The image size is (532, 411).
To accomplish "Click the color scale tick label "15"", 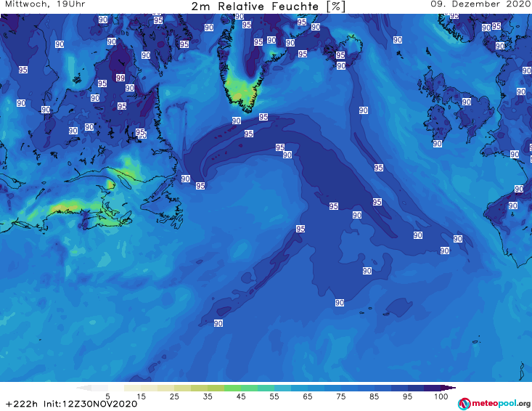I will [x=141, y=396].
